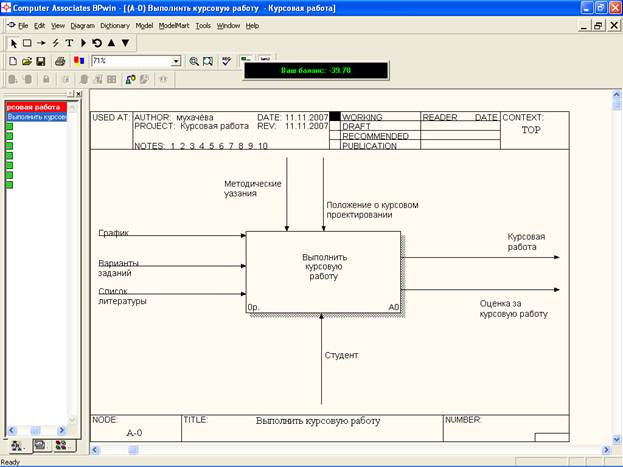623x467 pixels.
Task: Open the zoom percentage dropdown arrow
Action: [x=176, y=61]
